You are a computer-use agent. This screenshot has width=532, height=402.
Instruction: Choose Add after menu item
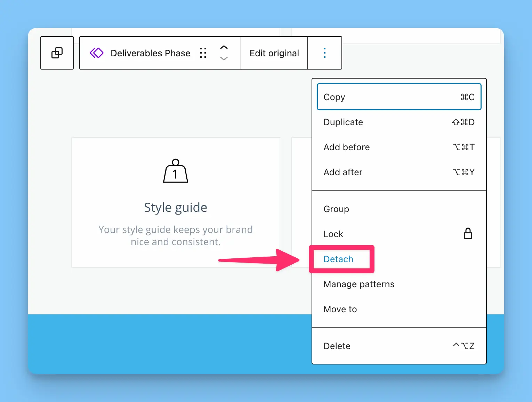tap(399, 172)
